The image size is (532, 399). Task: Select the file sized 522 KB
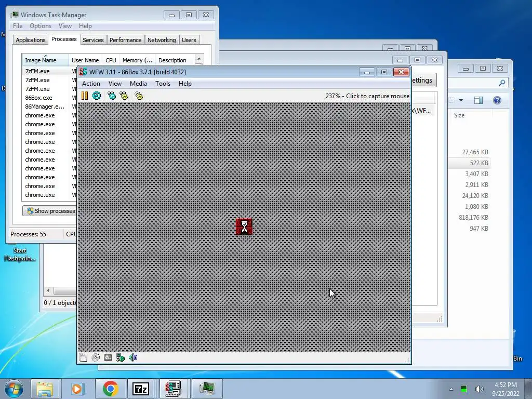click(x=478, y=163)
